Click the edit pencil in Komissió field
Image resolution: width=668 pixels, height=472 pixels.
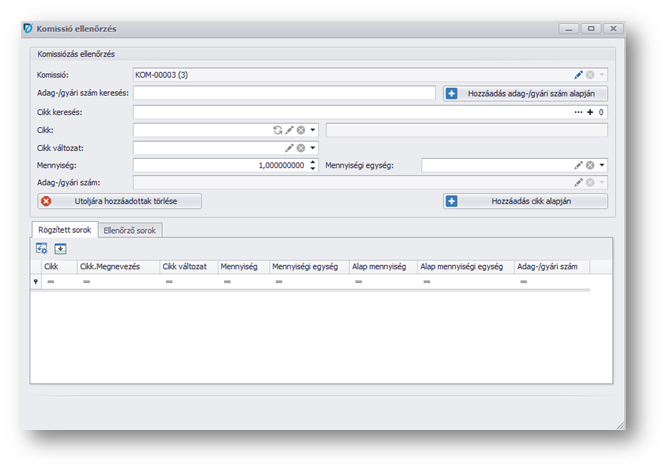pos(578,75)
